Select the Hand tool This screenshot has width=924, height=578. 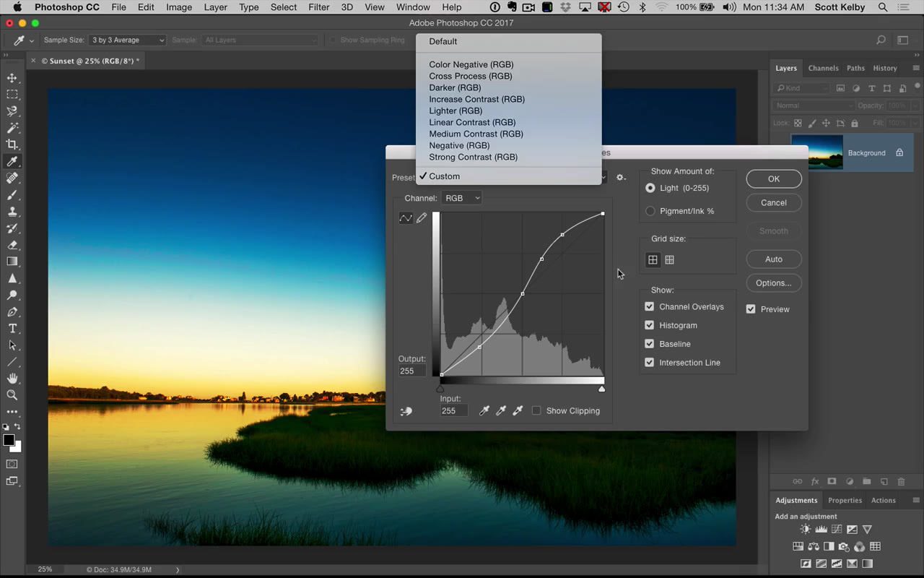tap(12, 379)
